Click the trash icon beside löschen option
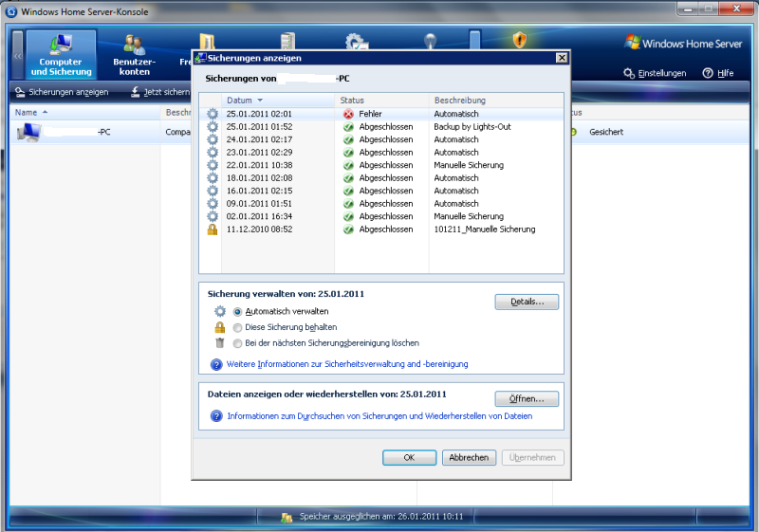Screen dimensions: 759x532 (220, 343)
